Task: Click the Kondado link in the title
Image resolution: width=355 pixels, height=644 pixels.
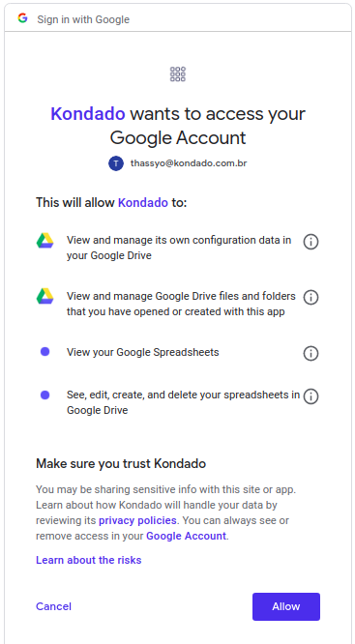Action: pyautogui.click(x=88, y=114)
